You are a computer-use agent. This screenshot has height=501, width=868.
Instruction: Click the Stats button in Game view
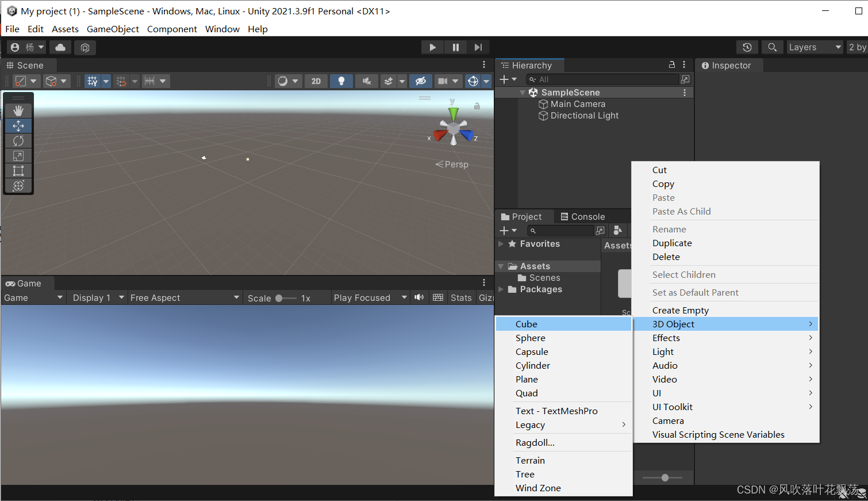click(x=461, y=298)
